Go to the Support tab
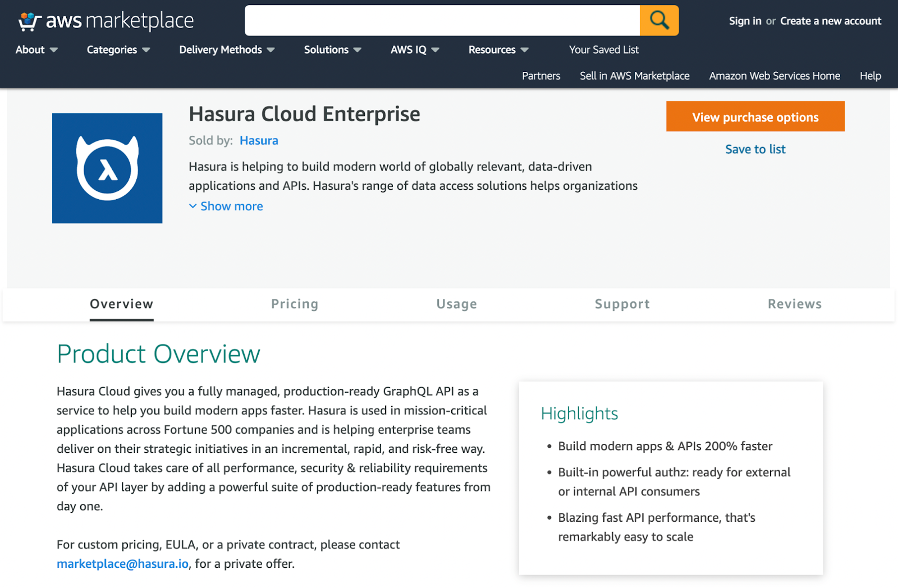This screenshot has width=898, height=588. [x=622, y=304]
